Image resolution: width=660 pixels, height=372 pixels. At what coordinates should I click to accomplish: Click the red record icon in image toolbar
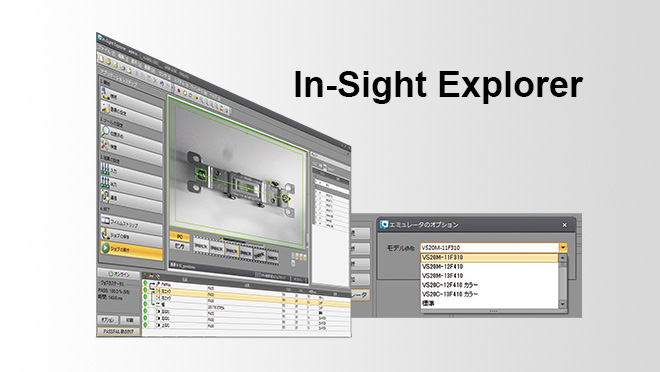[178, 90]
